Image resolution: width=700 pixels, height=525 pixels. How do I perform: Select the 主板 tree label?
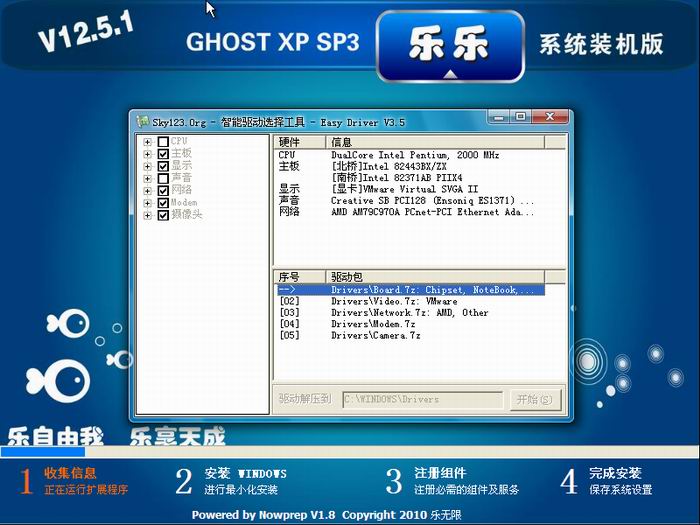click(x=181, y=153)
